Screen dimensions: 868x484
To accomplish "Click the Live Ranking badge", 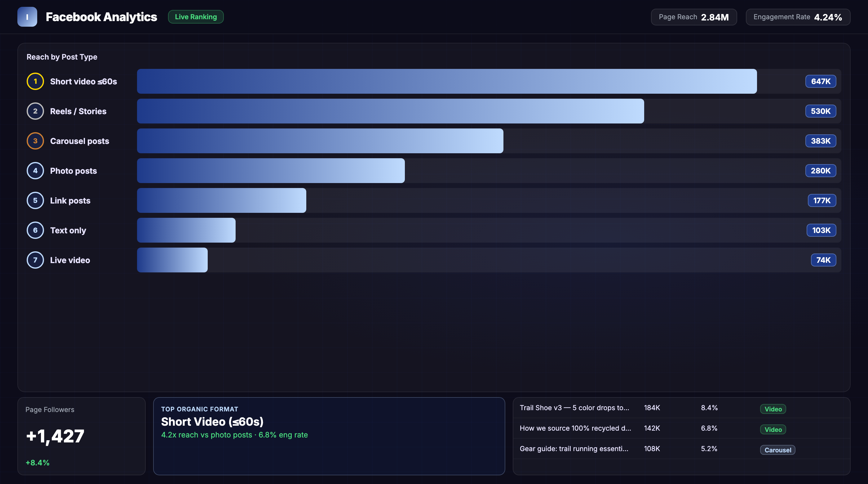I will click(196, 17).
